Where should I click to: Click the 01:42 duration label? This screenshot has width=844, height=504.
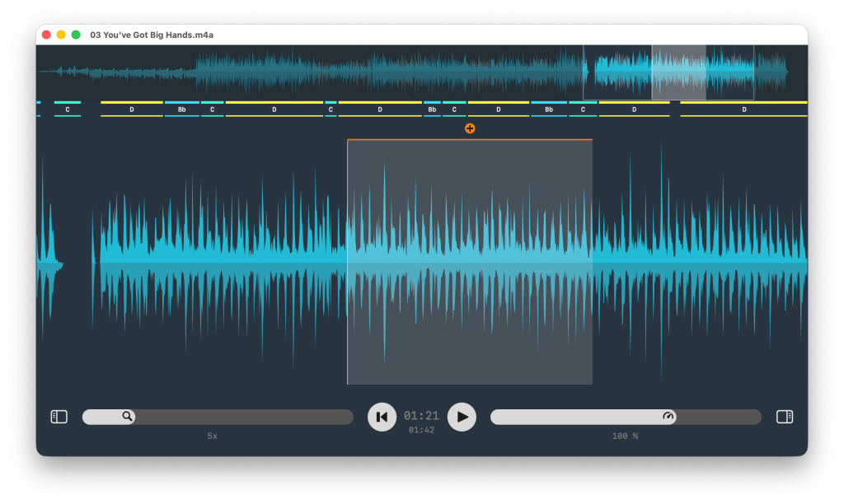click(x=422, y=428)
